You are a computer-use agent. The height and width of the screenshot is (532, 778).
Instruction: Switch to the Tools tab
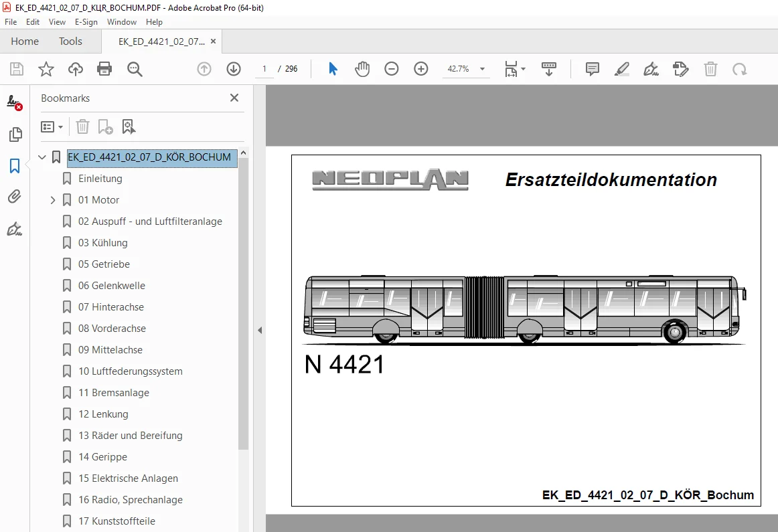(70, 41)
